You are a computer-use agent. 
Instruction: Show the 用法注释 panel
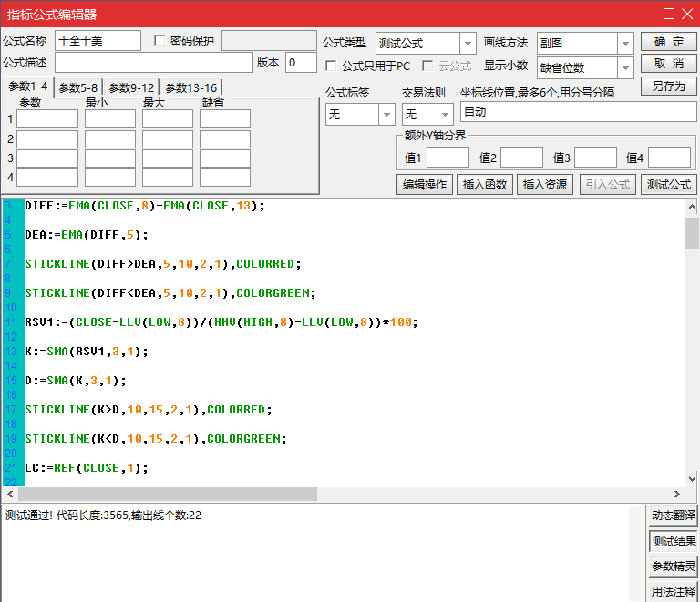pos(674,592)
